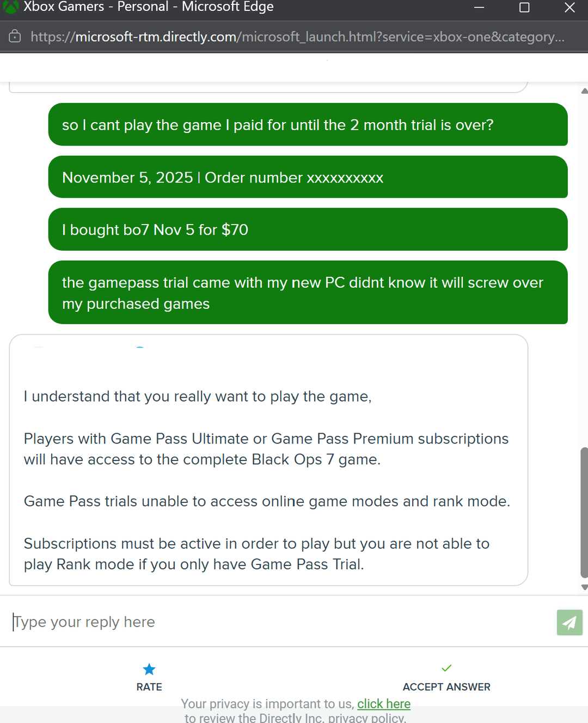Click the chat scrollbar down arrow
This screenshot has width=588, height=723.
tap(584, 587)
